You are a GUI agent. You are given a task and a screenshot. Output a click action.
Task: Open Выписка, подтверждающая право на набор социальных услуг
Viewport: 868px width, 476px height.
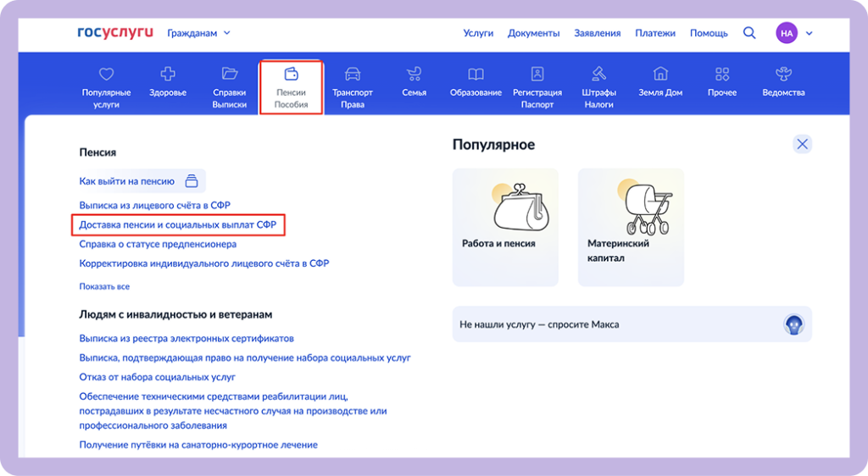[x=245, y=357]
